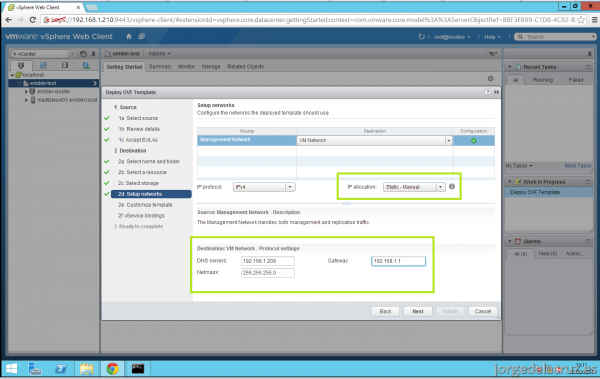Switch to the Summary tab

click(x=160, y=67)
